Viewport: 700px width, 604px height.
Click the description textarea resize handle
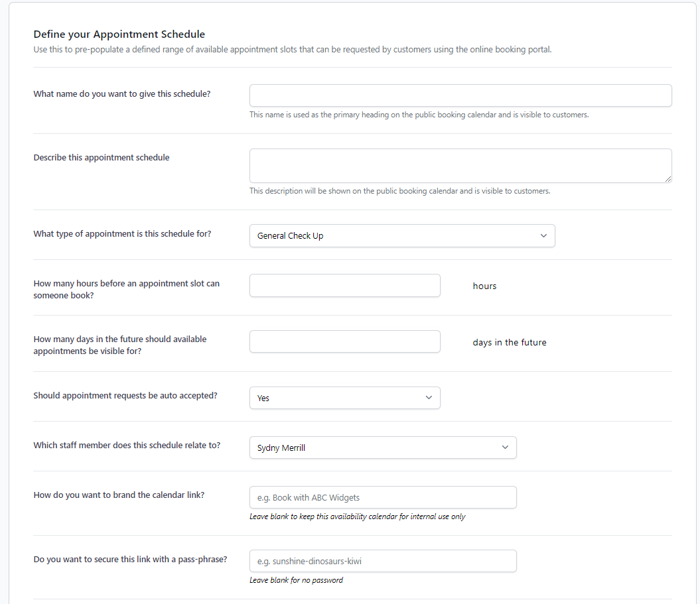pos(668,179)
